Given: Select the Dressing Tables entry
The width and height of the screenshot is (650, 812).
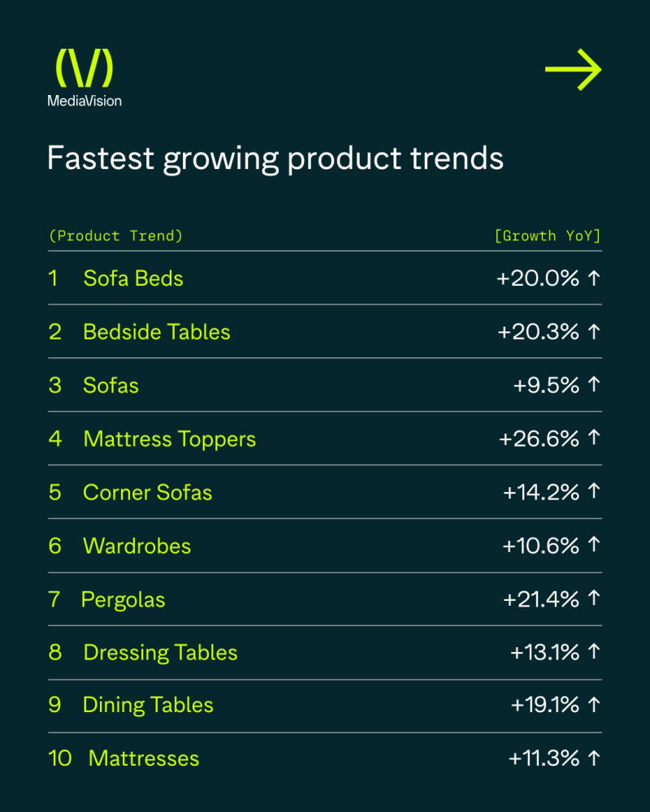Looking at the screenshot, I should [161, 653].
